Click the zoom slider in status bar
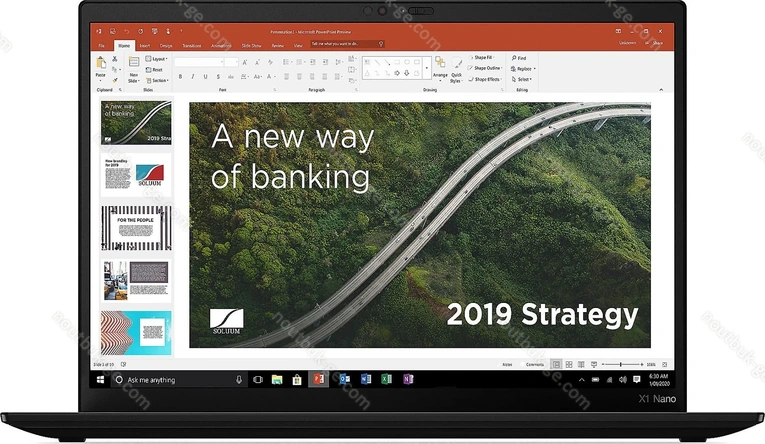The width and height of the screenshot is (765, 444). [x=620, y=364]
